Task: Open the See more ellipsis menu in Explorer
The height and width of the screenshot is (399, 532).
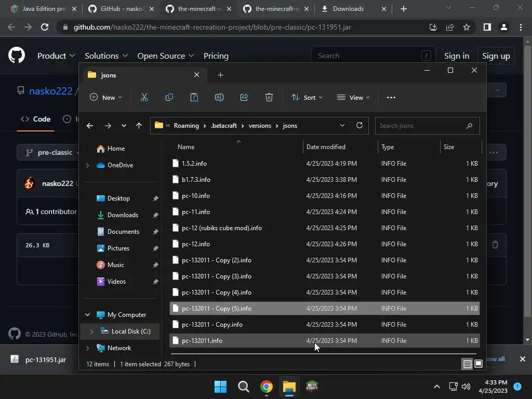Action: click(x=391, y=97)
